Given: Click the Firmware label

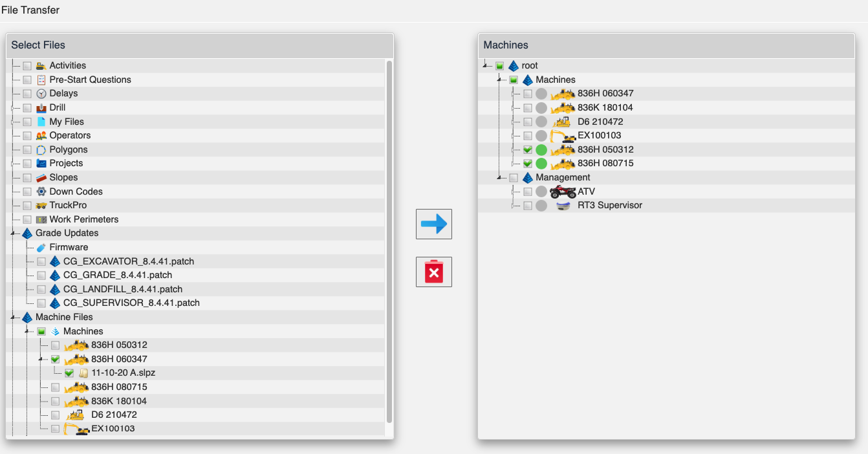Looking at the screenshot, I should click(x=69, y=247).
